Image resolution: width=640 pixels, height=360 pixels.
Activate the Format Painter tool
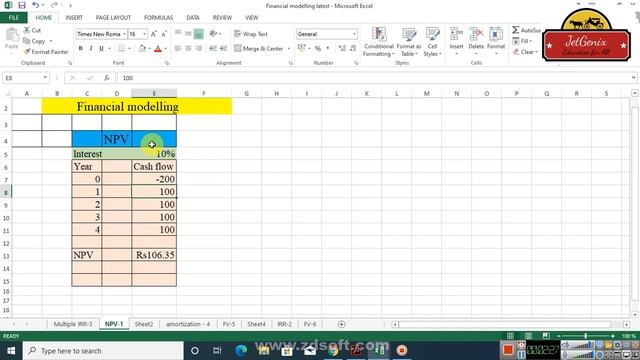[46, 52]
